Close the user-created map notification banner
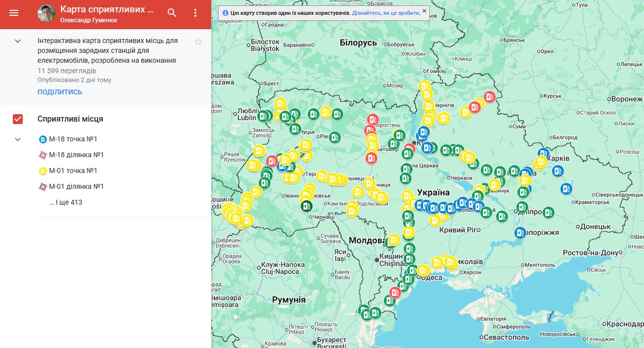 [424, 11]
